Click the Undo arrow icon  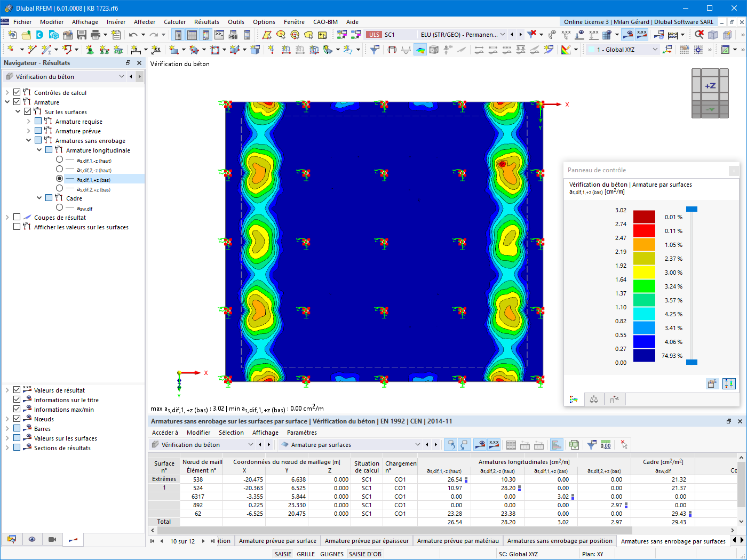[x=133, y=35]
